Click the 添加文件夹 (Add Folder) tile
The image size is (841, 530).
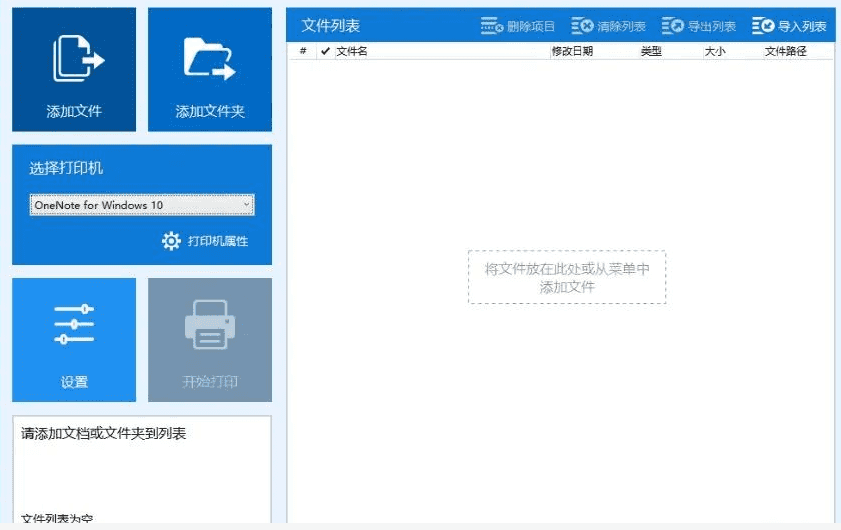click(210, 69)
